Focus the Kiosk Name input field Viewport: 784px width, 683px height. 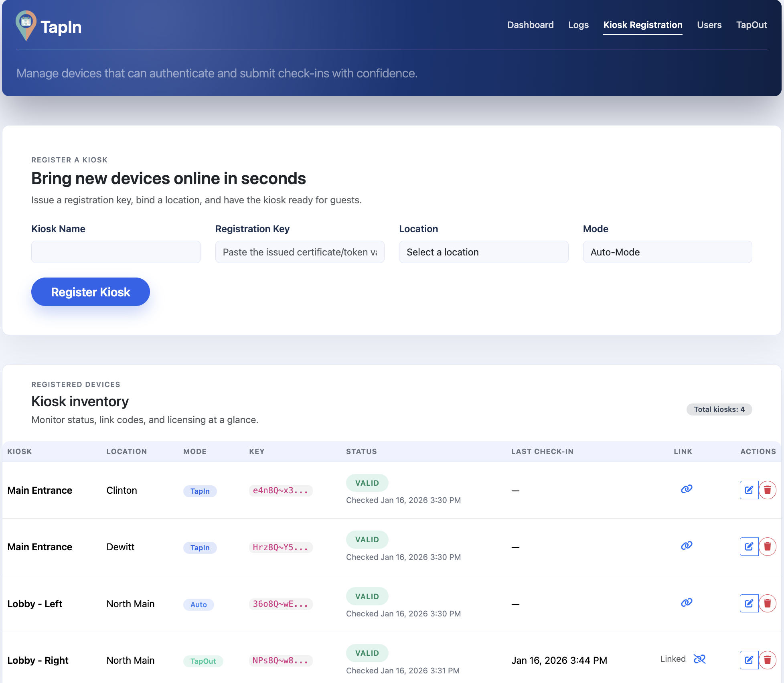coord(116,252)
